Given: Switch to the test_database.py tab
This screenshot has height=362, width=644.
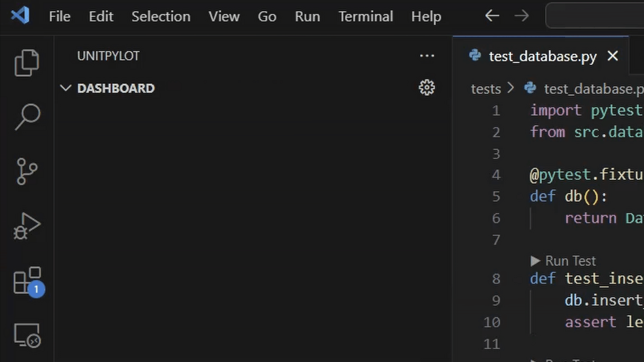Looking at the screenshot, I should tap(542, 56).
